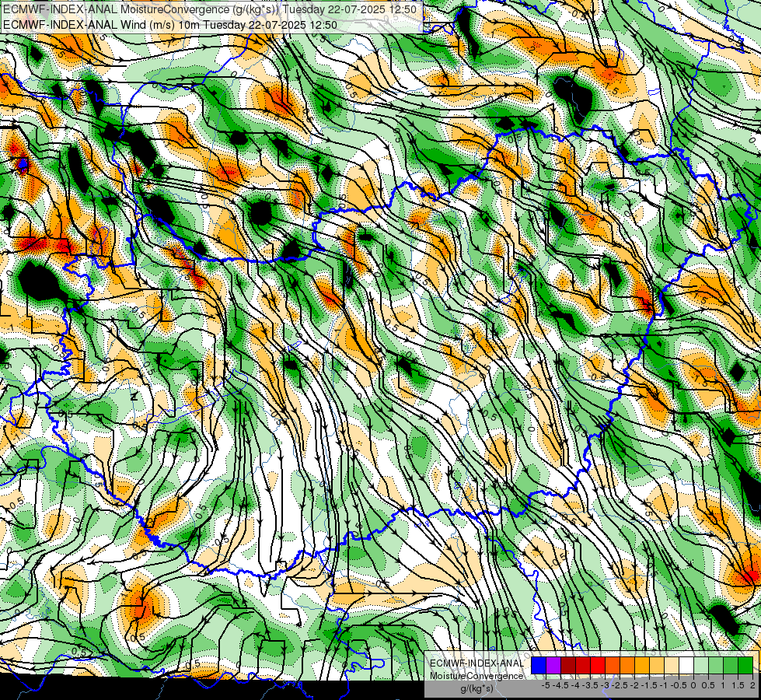Choose the orange swatch between -2.5 and -2

click(627, 665)
